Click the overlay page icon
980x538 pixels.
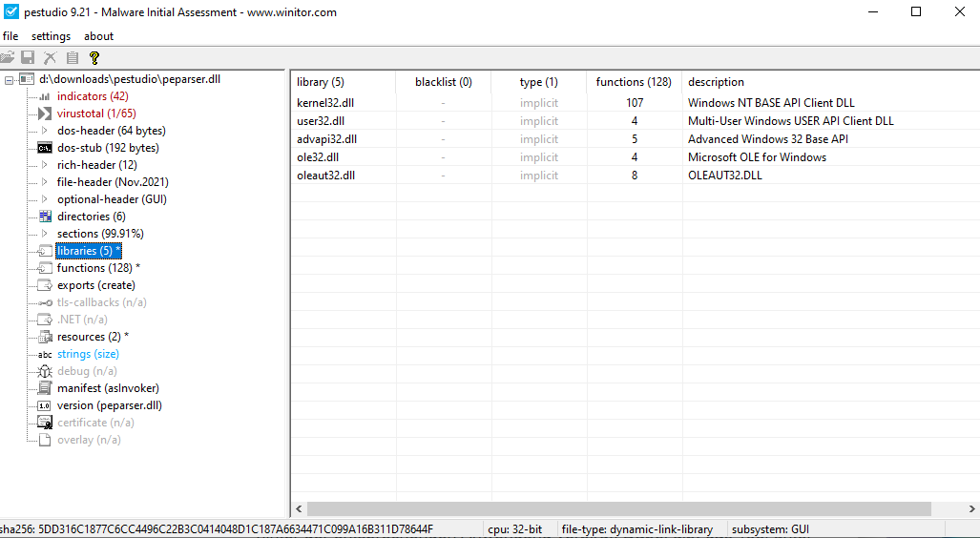coord(45,440)
